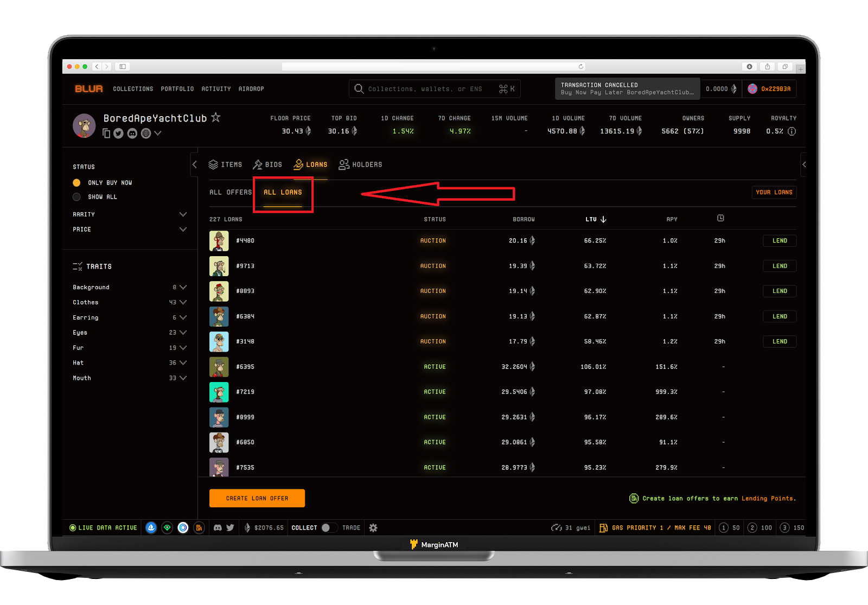Favorite BoredApeYachtClub with the star icon
This screenshot has width=868, height=605.
[216, 117]
